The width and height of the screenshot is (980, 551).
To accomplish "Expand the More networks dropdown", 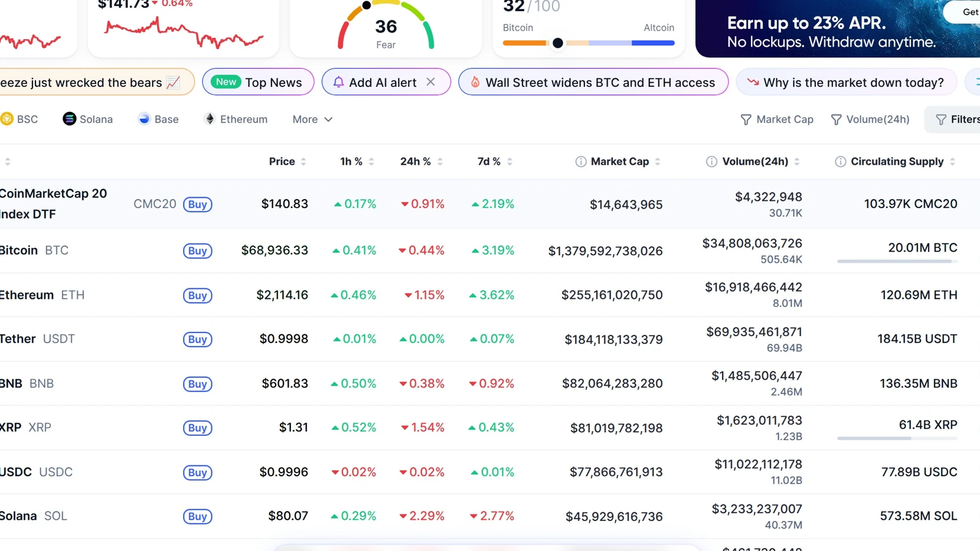I will point(312,119).
